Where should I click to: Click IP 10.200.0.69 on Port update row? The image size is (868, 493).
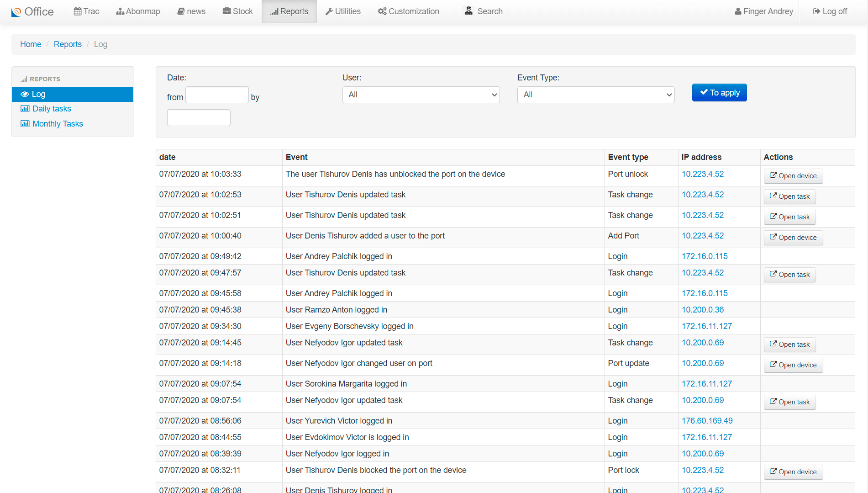coord(703,363)
